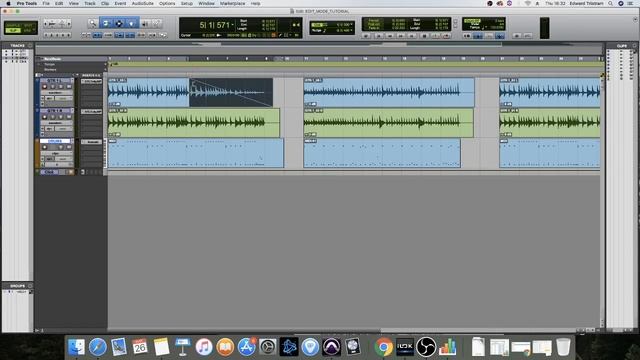640x360 pixels.
Task: Click the transport Rewind button
Action: [x=389, y=36]
